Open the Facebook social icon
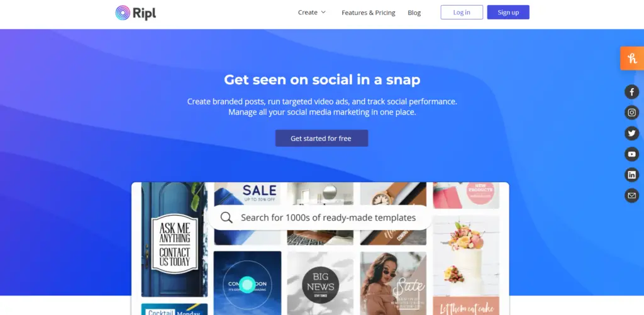The width and height of the screenshot is (644, 315). click(631, 92)
